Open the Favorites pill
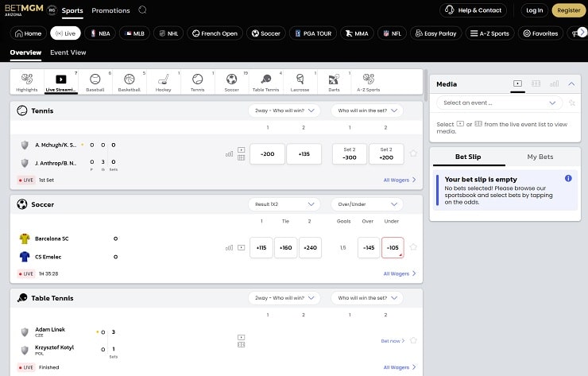The image size is (588, 376). point(540,33)
